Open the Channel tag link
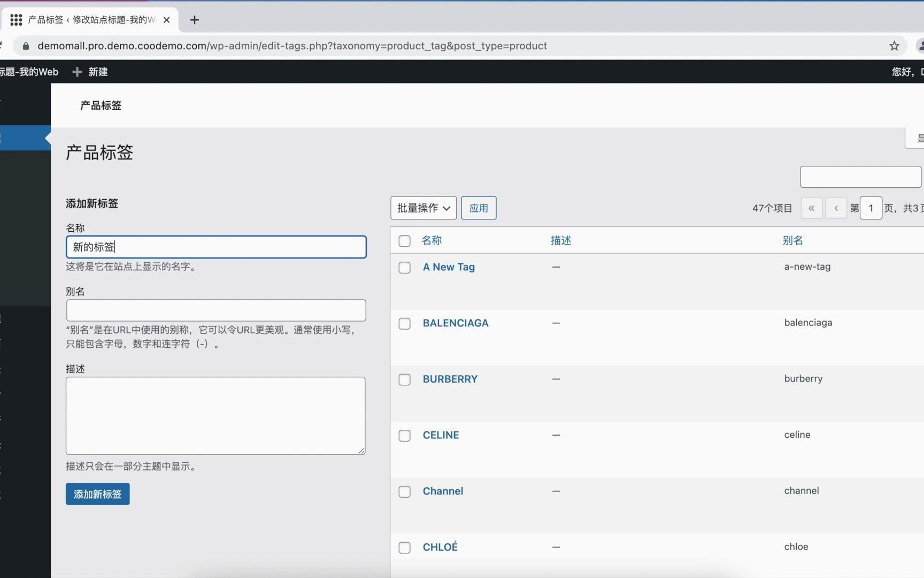The width and height of the screenshot is (924, 578). point(443,491)
